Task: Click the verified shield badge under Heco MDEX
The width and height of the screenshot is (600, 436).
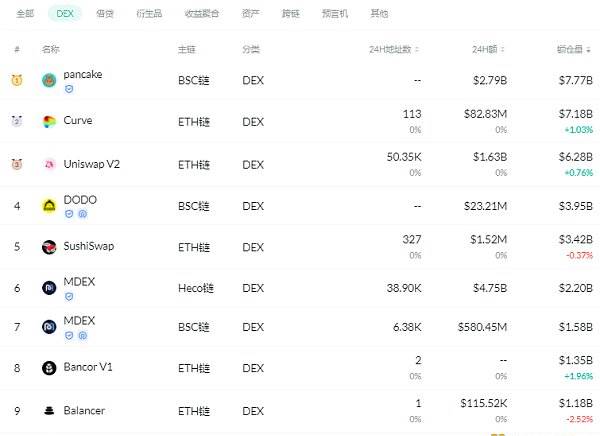Action: pos(69,297)
